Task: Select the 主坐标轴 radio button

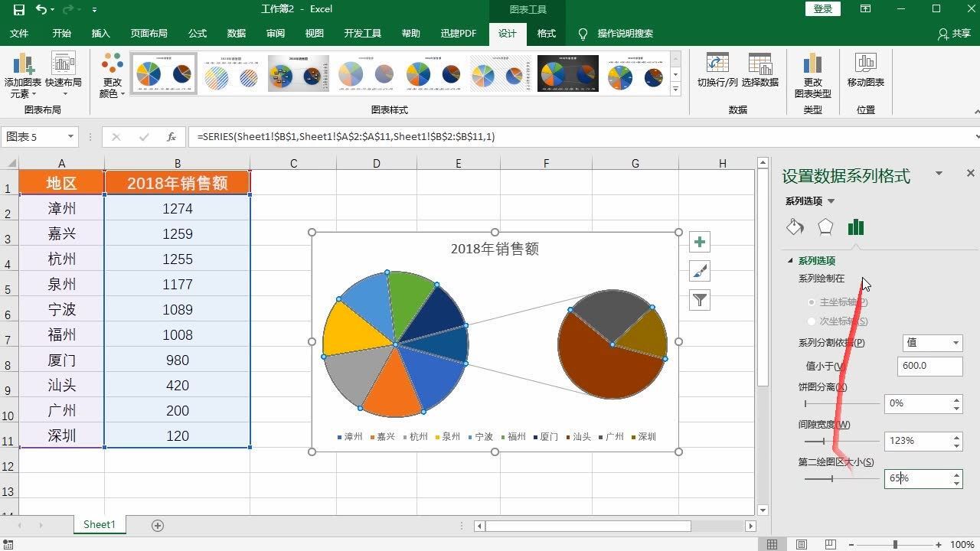Action: 811,302
